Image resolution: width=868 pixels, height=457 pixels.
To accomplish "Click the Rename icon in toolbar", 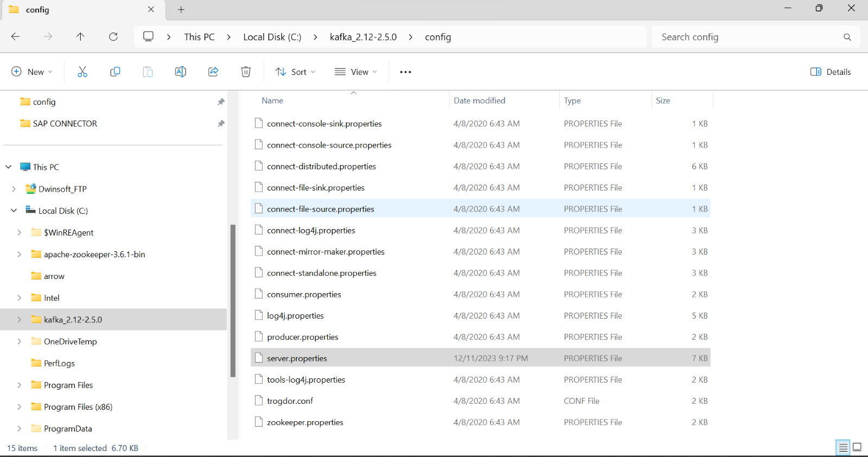I will coord(181,72).
